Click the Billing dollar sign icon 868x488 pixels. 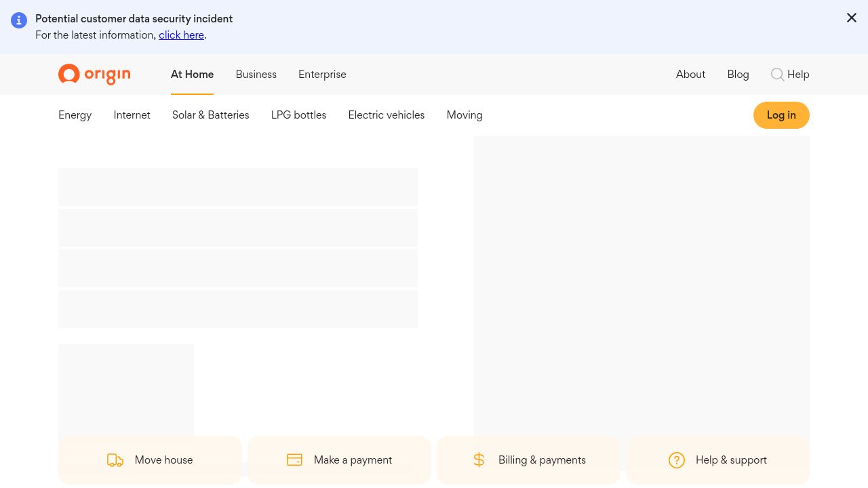(x=479, y=460)
